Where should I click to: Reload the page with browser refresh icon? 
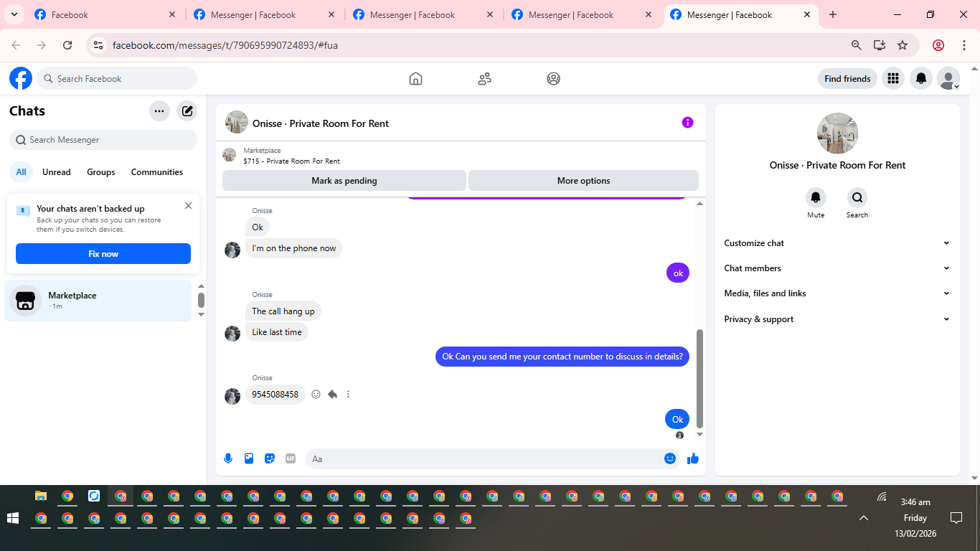click(67, 45)
